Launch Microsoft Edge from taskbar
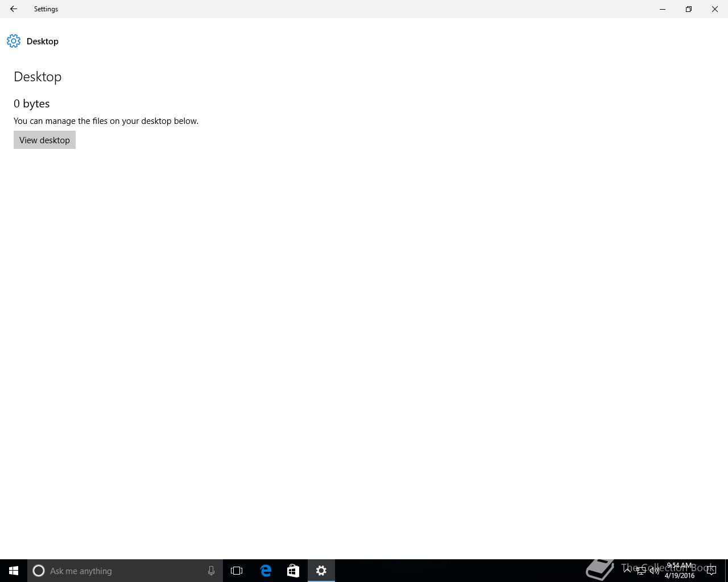The height and width of the screenshot is (582, 728). coord(266,571)
